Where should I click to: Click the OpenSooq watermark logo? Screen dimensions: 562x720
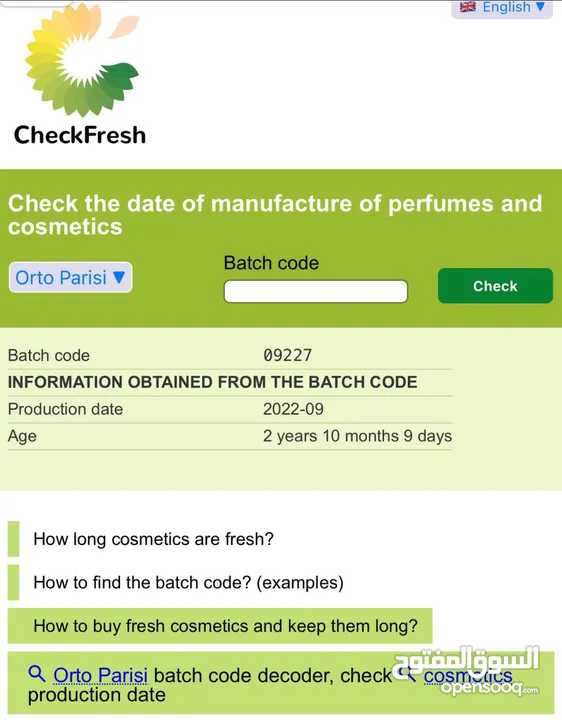click(466, 670)
